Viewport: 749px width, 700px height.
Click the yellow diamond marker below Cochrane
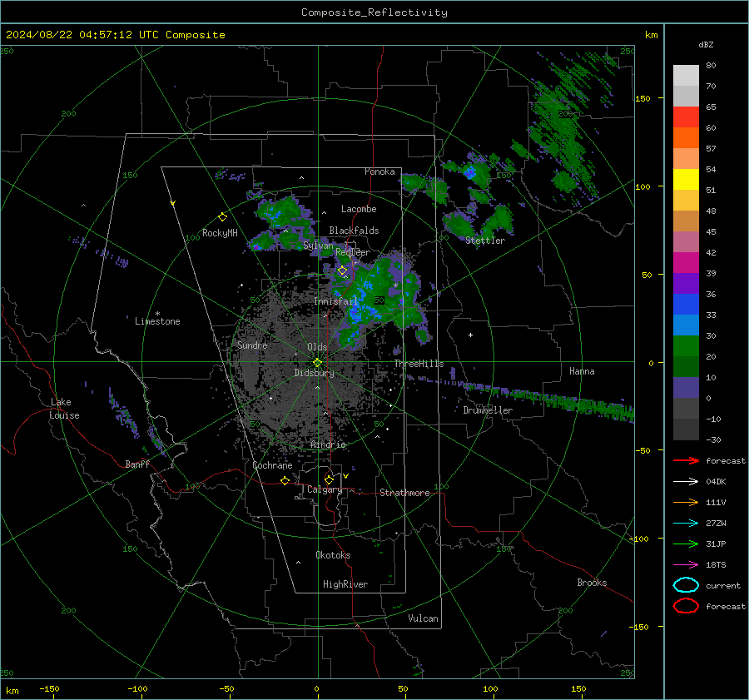(285, 480)
